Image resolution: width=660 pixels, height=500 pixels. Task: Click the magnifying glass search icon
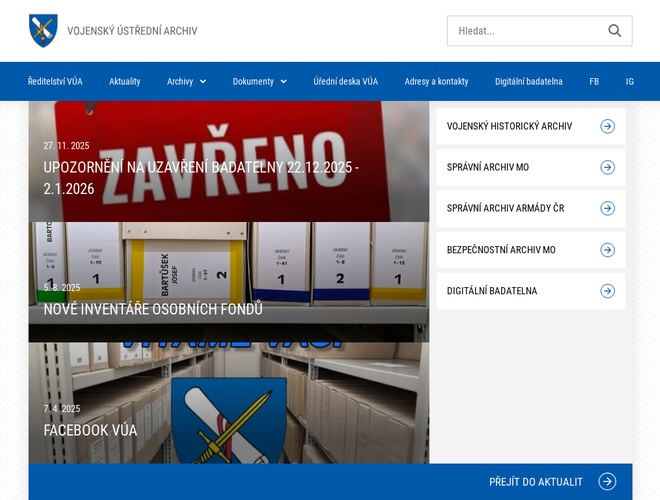point(614,31)
